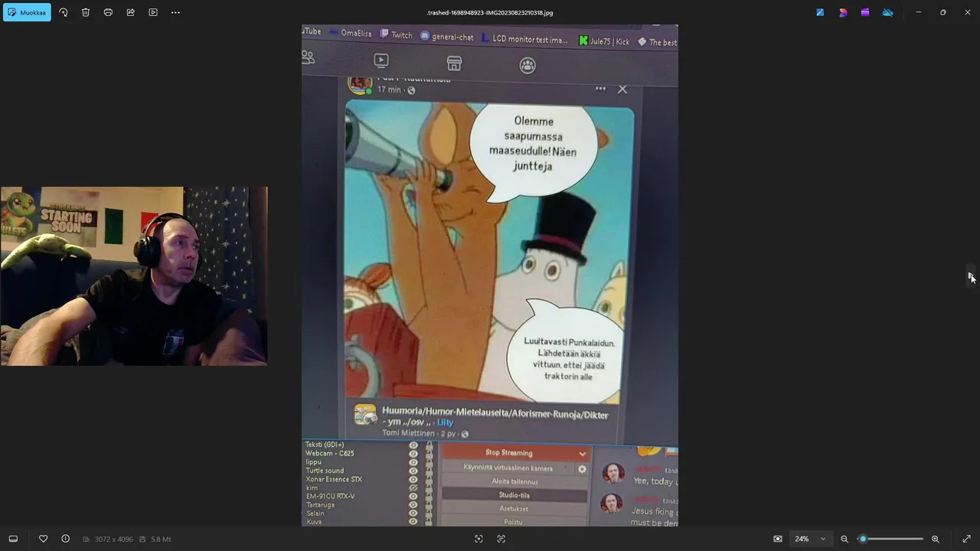Click the image filename in the title bar
The image size is (980, 551).
(x=490, y=12)
